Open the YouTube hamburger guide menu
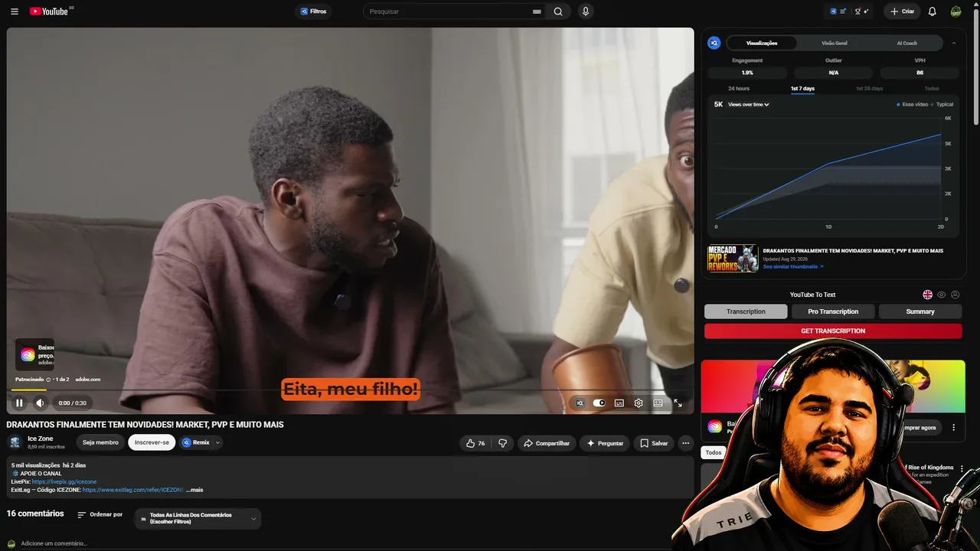 click(15, 11)
